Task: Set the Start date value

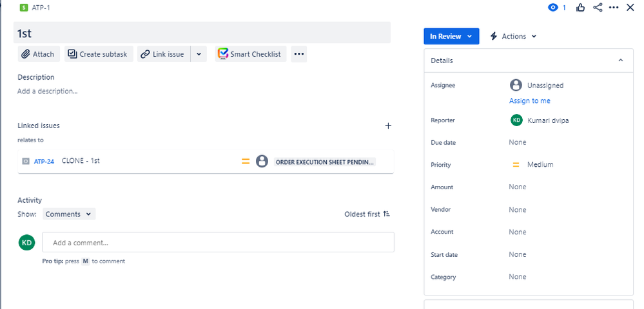Action: 517,254
